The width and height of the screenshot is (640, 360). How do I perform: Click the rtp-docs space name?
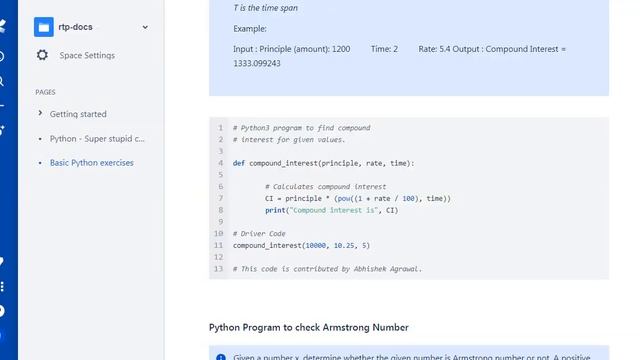point(75,27)
